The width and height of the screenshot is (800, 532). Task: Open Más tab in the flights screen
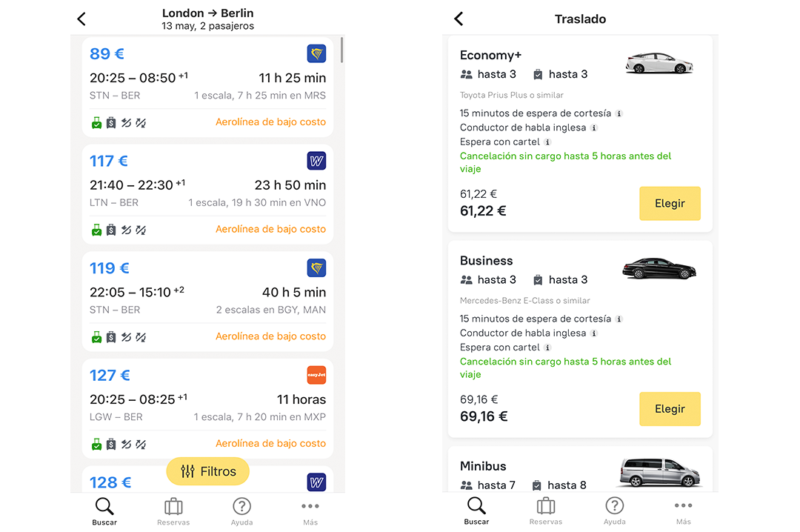[x=310, y=511]
